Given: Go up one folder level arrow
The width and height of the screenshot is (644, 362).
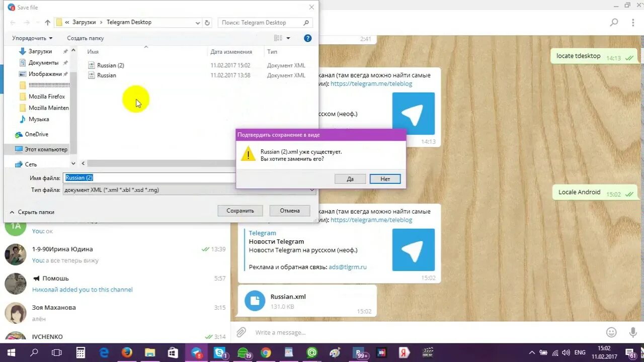Looking at the screenshot, I should coord(48,23).
